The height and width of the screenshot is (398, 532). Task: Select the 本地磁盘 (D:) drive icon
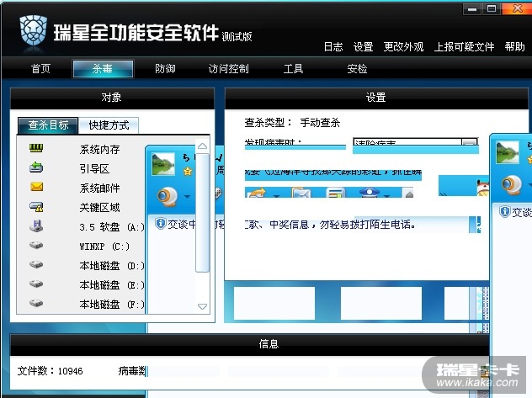click(x=36, y=264)
